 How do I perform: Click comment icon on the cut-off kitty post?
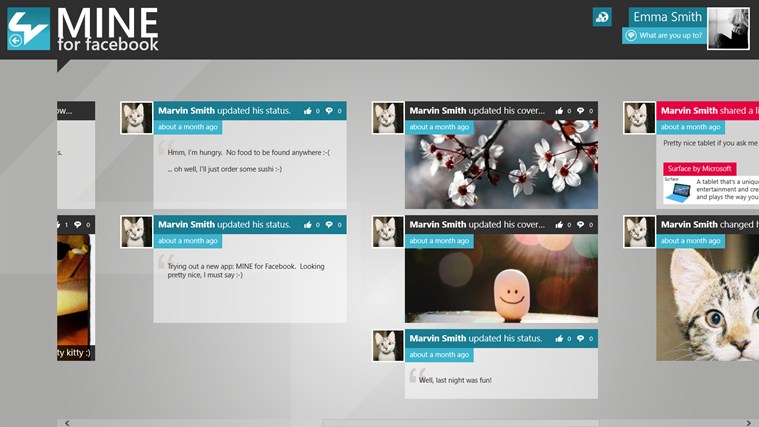pos(77,225)
